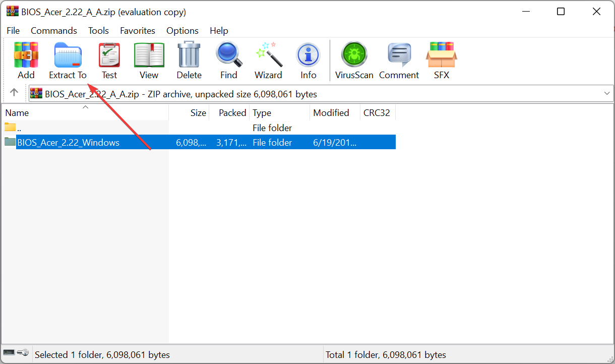Click the Delete trash can icon

(x=189, y=55)
